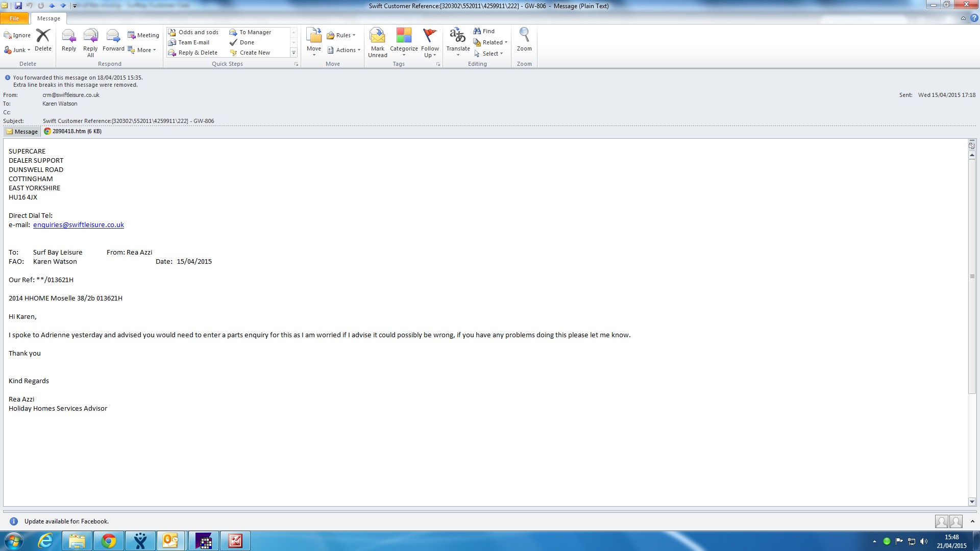Open Outlook from the Windows taskbar

[170, 541]
